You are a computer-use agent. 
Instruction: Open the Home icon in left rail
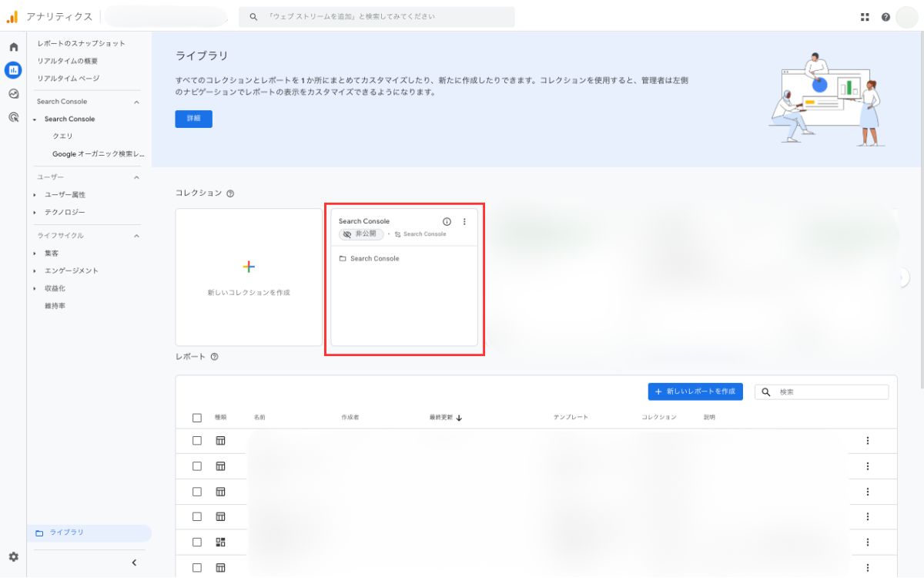tap(13, 48)
